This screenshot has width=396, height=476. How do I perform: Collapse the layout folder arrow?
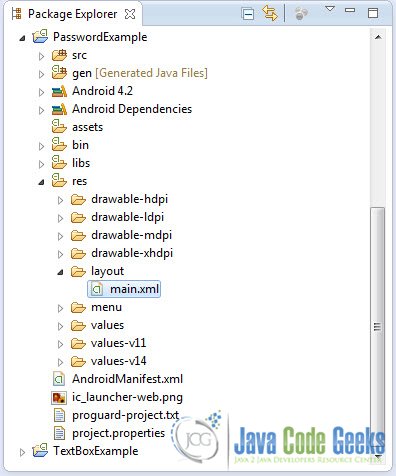click(x=60, y=272)
